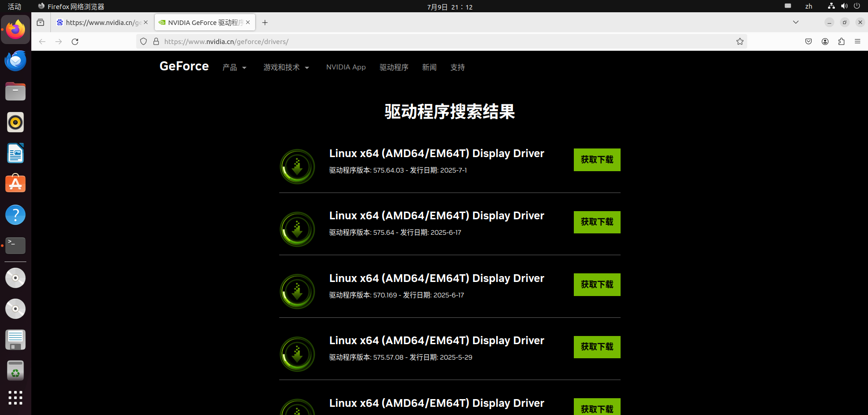
Task: Open the network status indicator
Action: pyautogui.click(x=831, y=6)
